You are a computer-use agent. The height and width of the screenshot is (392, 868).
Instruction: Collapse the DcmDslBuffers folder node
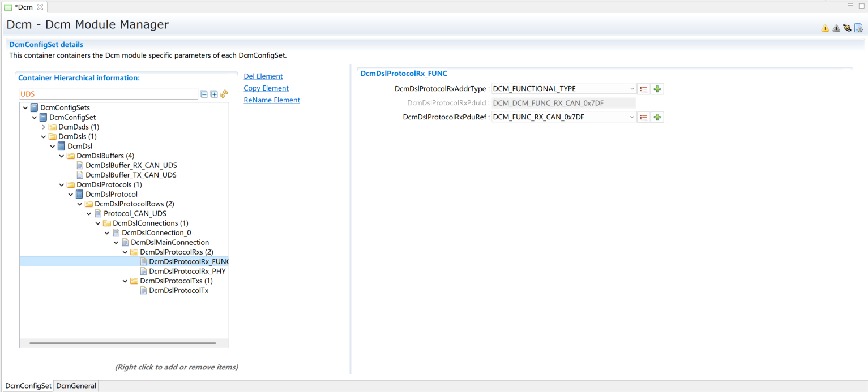tap(62, 156)
